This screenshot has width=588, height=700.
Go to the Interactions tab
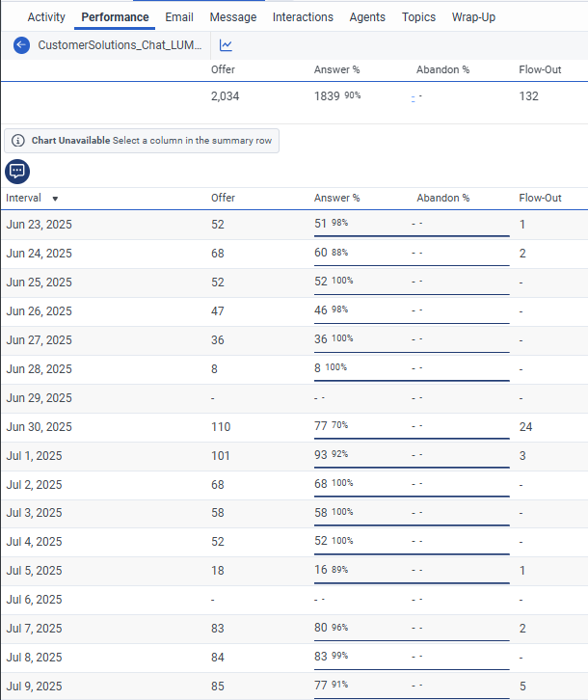pyautogui.click(x=303, y=17)
